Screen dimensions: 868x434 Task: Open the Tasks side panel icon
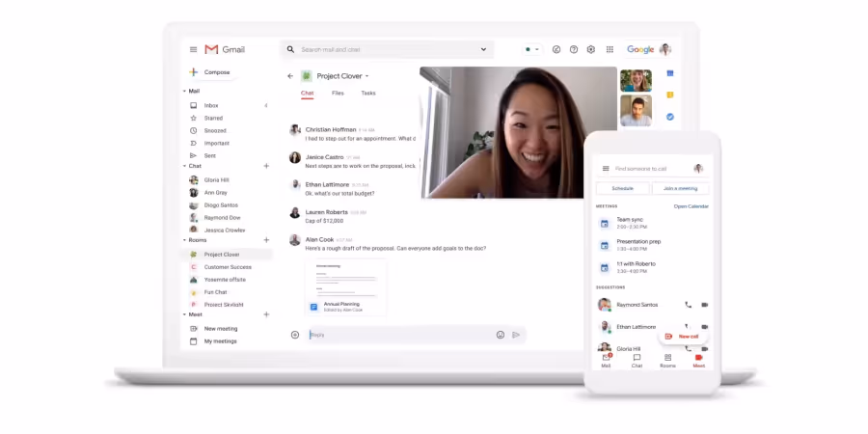(670, 117)
